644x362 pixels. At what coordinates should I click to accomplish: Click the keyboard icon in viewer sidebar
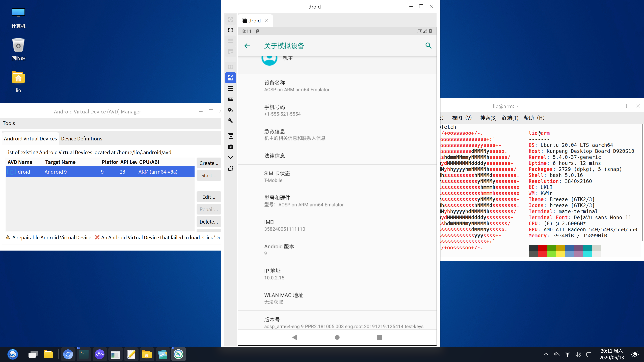(x=230, y=99)
